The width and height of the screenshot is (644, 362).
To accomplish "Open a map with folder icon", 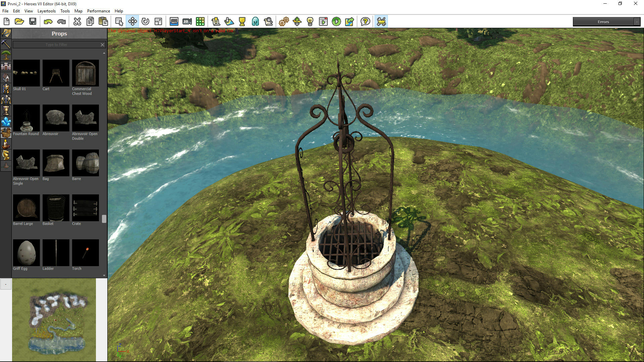I will click(x=19, y=22).
